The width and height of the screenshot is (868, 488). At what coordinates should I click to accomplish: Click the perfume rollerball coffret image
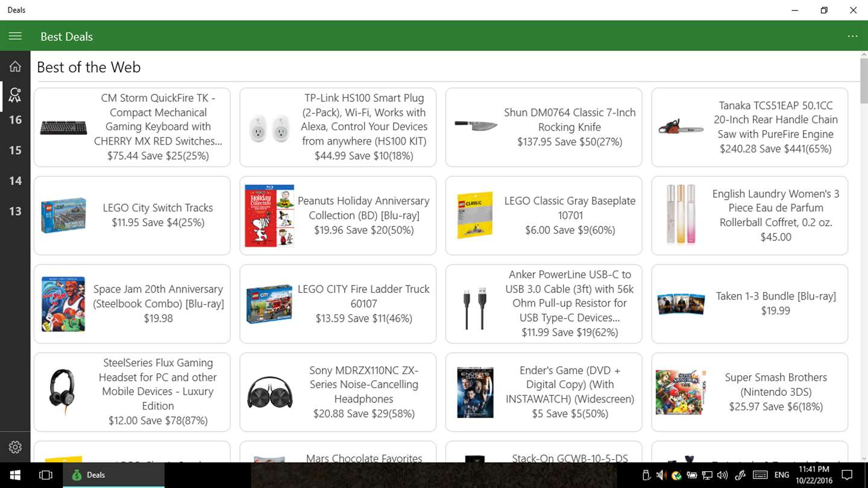coord(681,215)
